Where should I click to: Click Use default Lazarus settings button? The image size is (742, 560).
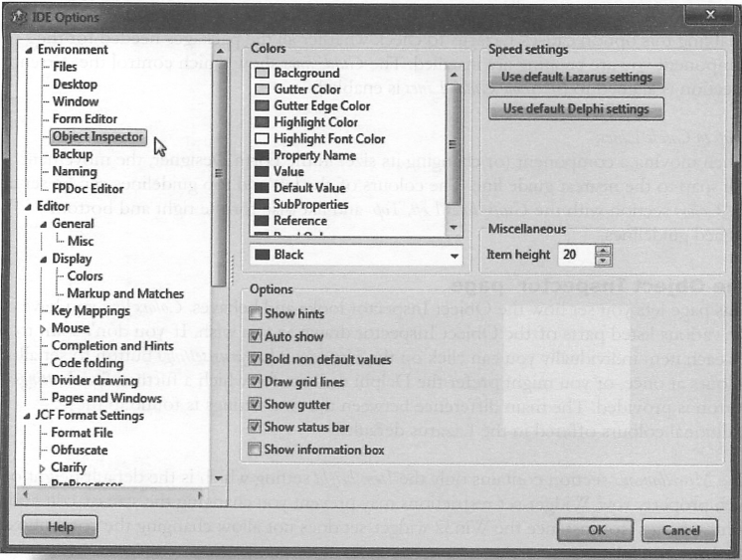click(x=576, y=77)
